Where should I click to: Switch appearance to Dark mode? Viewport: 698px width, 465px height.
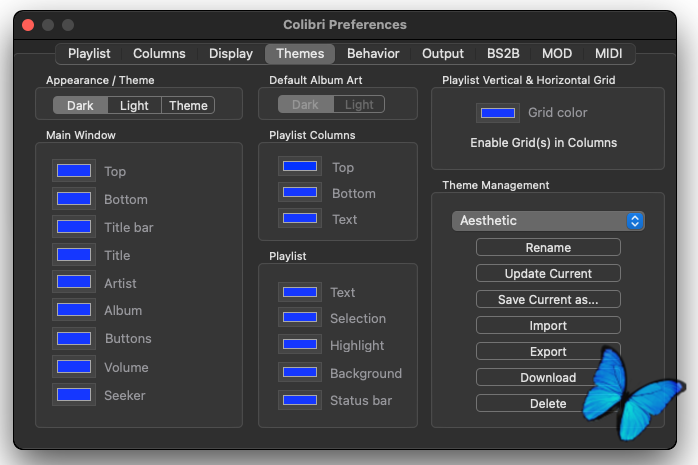[80, 105]
